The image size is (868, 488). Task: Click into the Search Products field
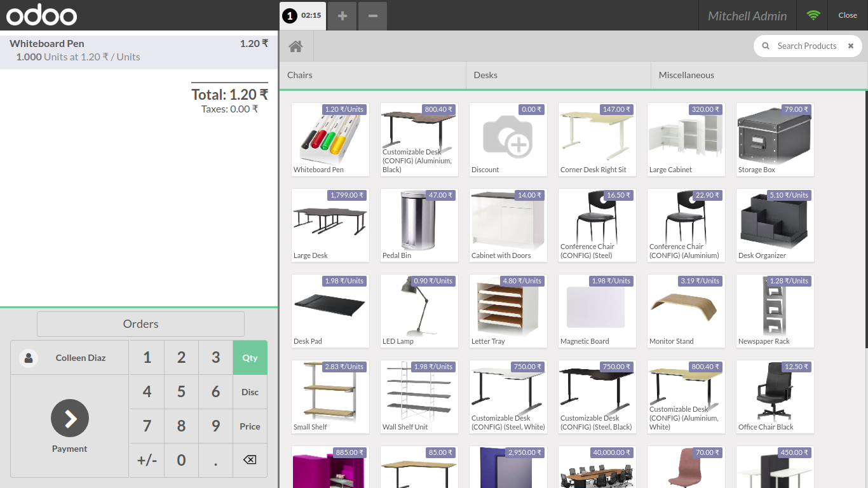click(806, 46)
